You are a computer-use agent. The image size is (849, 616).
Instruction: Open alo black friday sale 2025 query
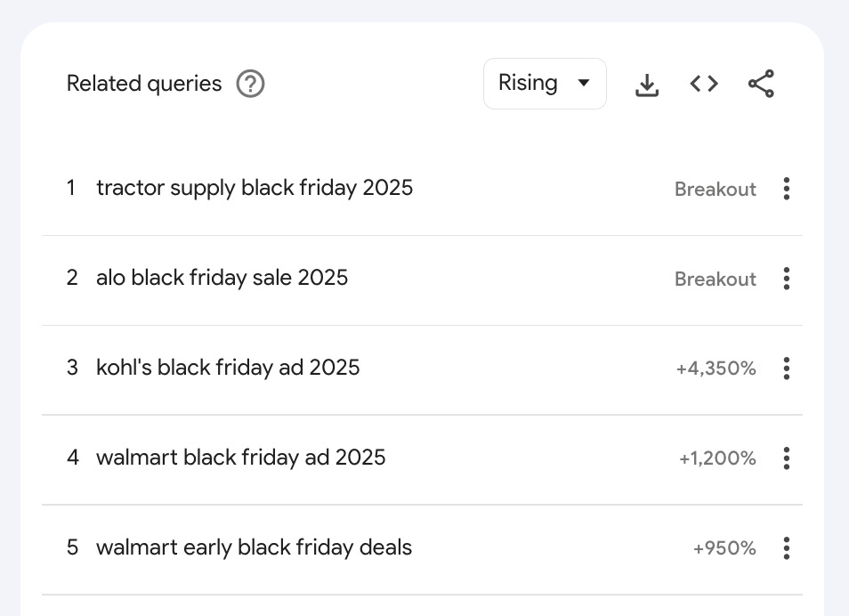pos(222,278)
